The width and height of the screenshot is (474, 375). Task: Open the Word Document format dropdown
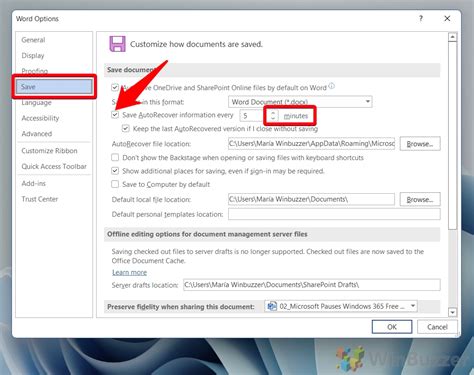click(x=300, y=102)
